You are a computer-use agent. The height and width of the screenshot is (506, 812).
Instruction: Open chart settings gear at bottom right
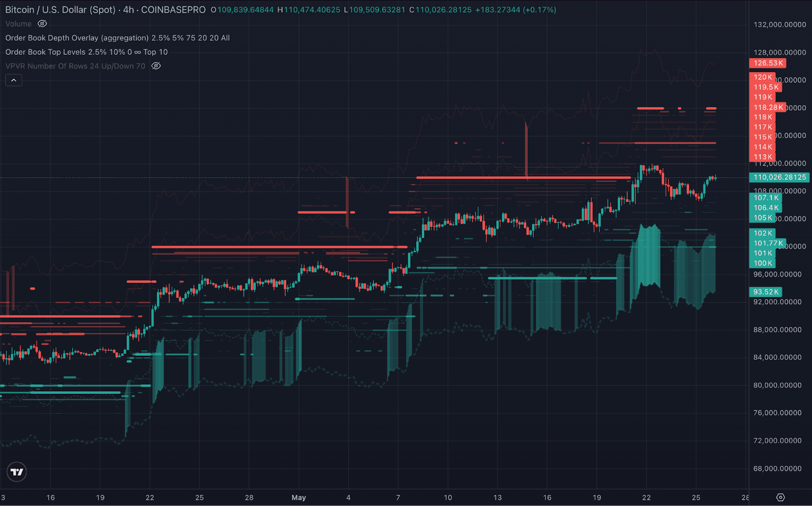[x=781, y=497]
